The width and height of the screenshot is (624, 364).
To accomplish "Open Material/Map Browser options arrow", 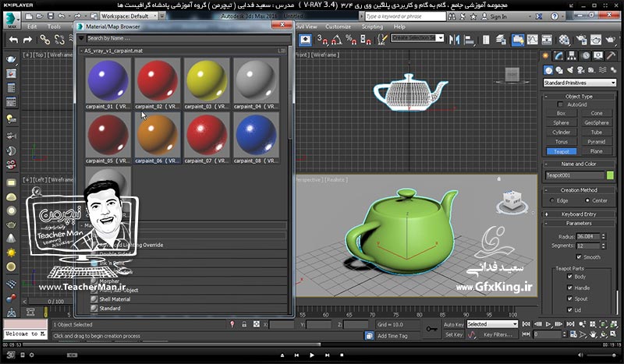I will (x=81, y=38).
